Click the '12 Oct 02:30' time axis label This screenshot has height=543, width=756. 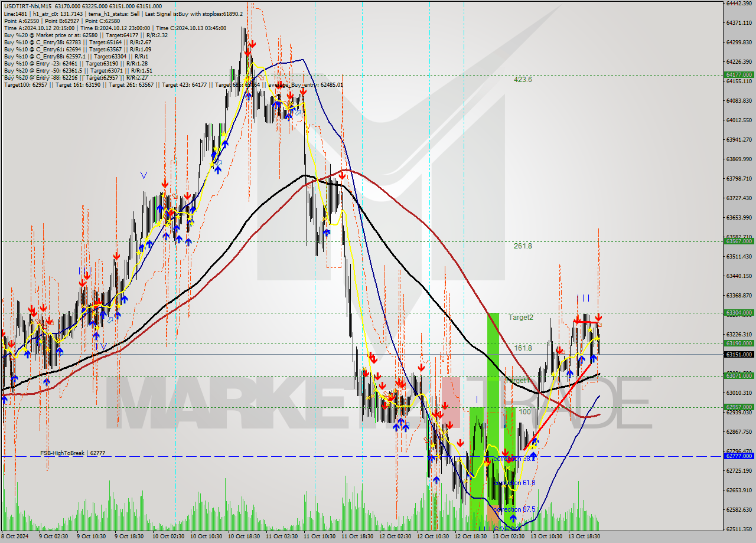[395, 537]
